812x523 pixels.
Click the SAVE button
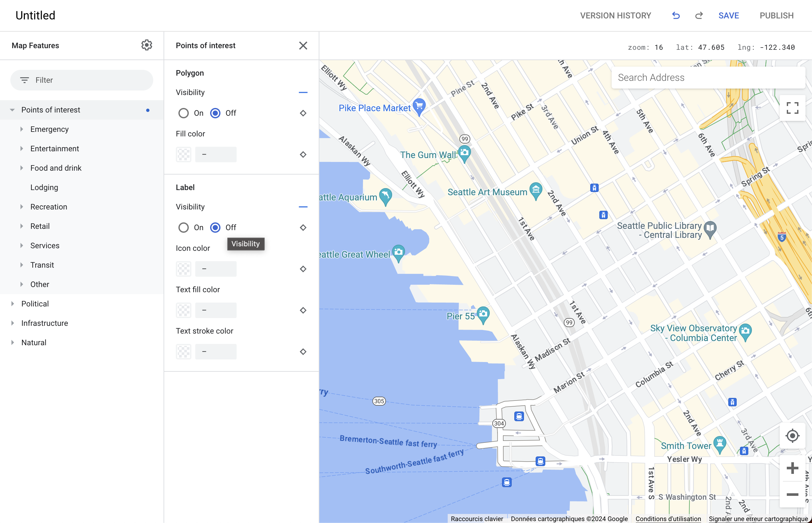(x=729, y=16)
